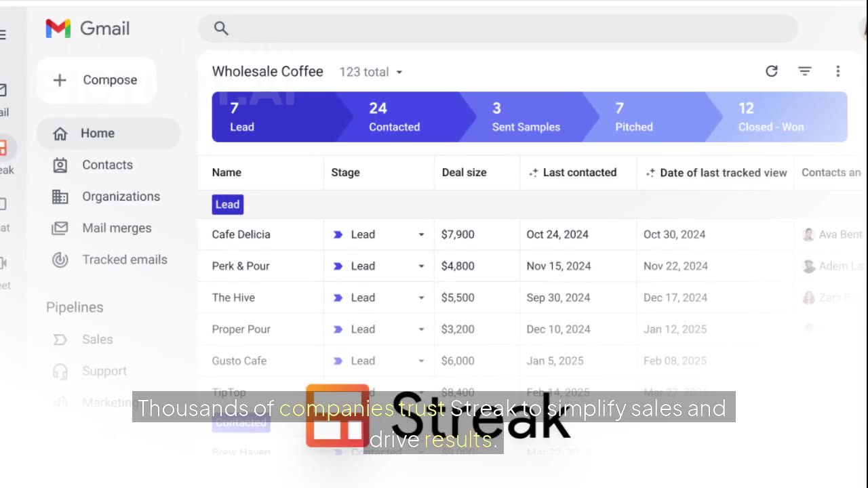Click the Dec 10, 2024 last contacted cell
868x488 pixels.
click(x=558, y=329)
